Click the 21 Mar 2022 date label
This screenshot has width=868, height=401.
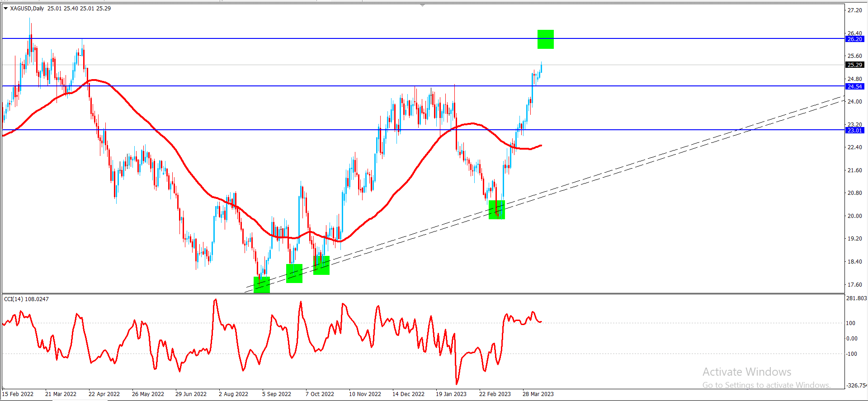[x=61, y=394]
